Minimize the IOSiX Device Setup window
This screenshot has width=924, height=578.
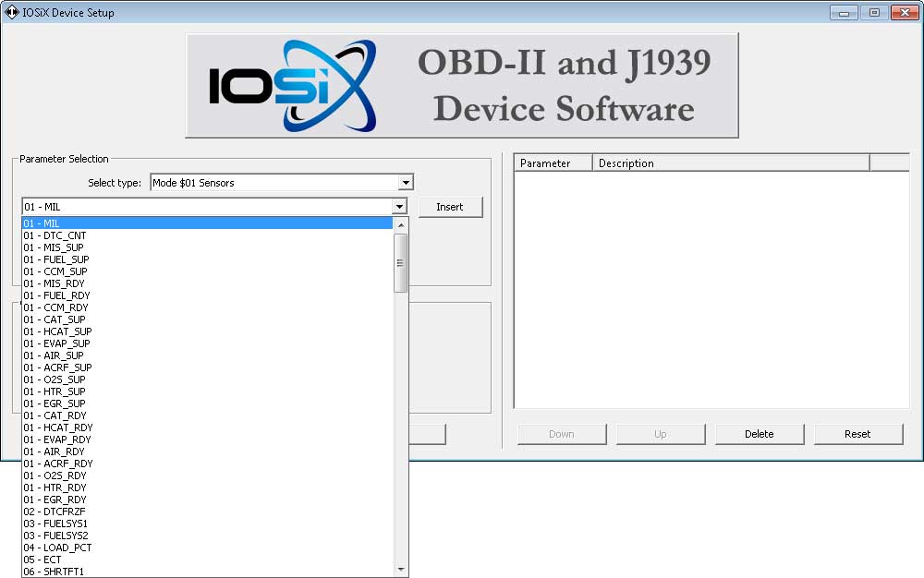click(844, 12)
